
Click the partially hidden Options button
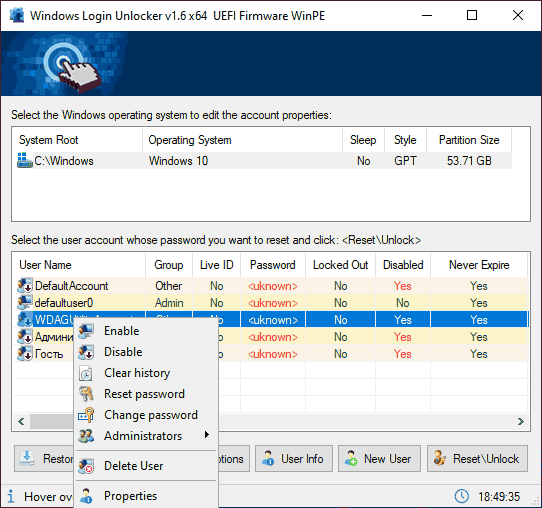pyautogui.click(x=234, y=459)
